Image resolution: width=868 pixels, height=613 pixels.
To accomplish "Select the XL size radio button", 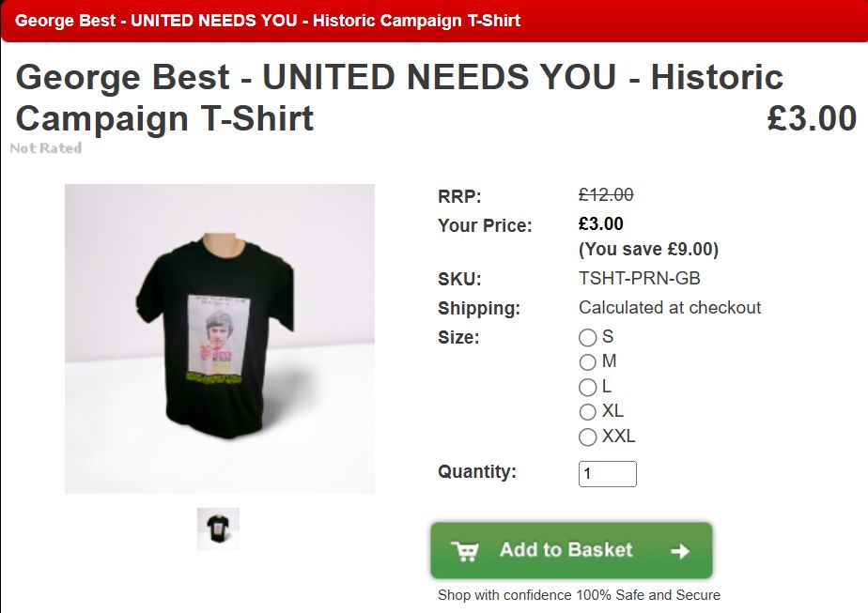I will 588,412.
